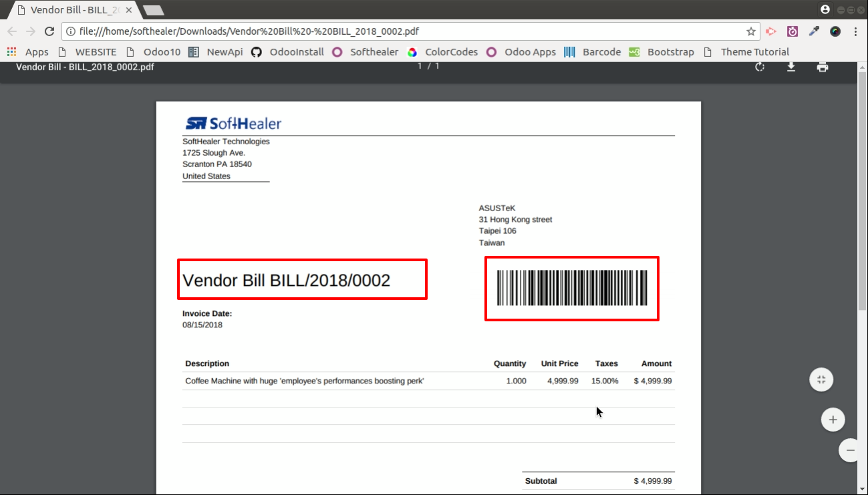Open a new browser tab
Screen dimensions: 868x495
click(153, 10)
